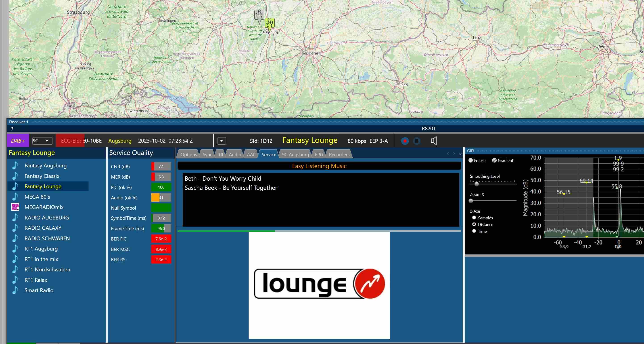The width and height of the screenshot is (644, 344).
Task: Click the music note icon beside RADIO AUGSBURG
Action: (x=15, y=218)
